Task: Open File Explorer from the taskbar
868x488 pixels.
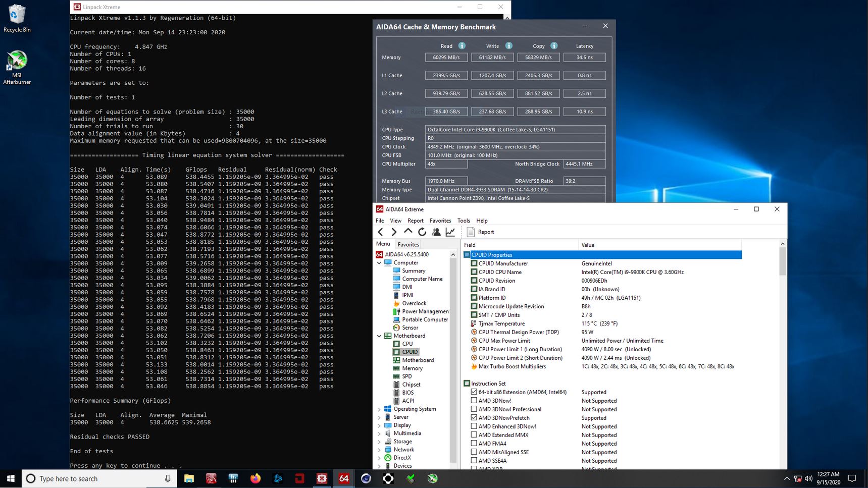Action: pos(189,478)
